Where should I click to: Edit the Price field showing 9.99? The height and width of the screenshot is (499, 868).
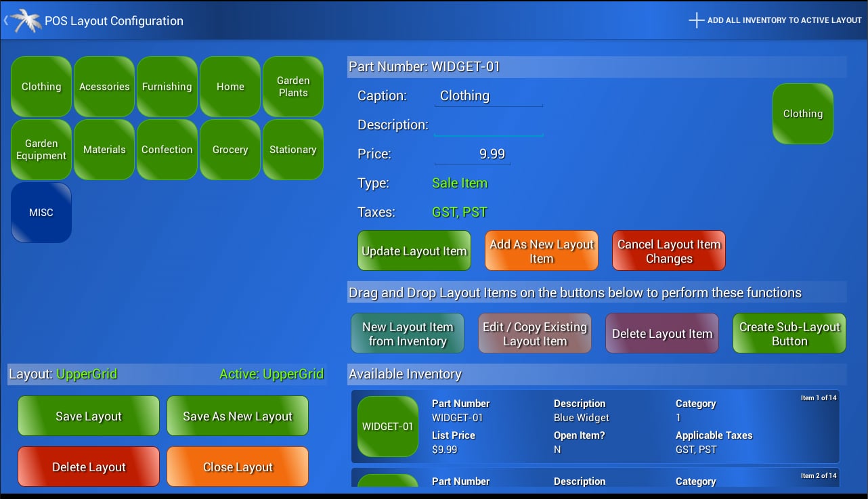[x=472, y=154]
